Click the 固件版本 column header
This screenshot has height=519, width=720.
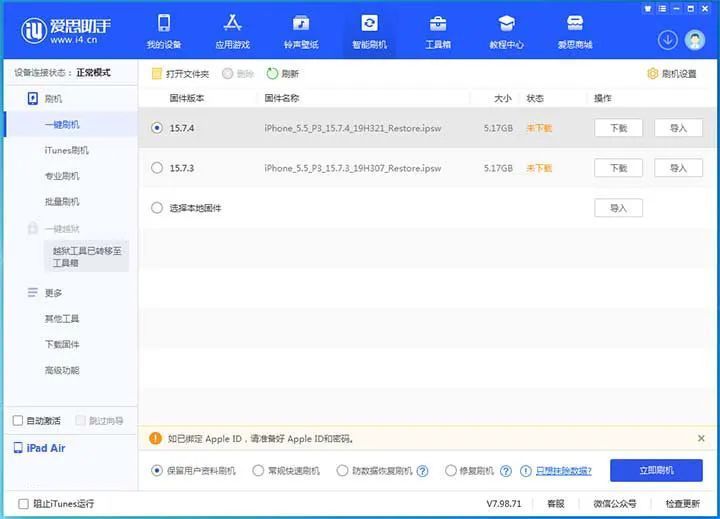[x=186, y=98]
